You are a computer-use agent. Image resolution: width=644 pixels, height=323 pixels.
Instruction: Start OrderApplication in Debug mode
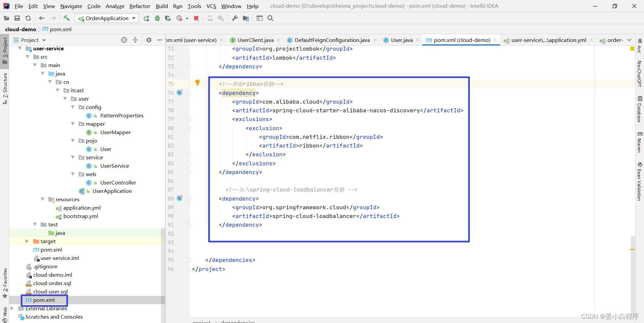click(x=157, y=18)
